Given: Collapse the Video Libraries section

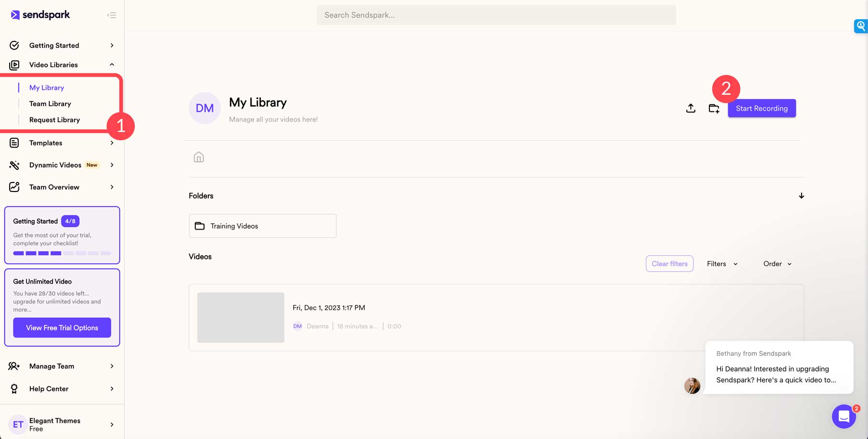Looking at the screenshot, I should (x=111, y=64).
